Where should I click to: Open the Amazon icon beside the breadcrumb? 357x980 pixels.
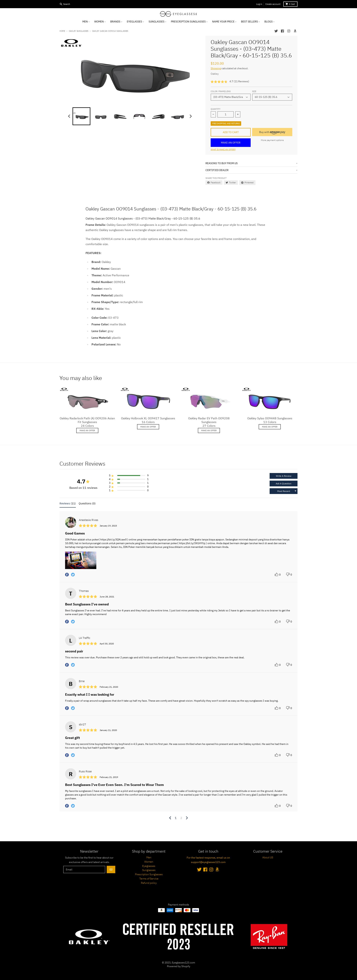(x=295, y=31)
